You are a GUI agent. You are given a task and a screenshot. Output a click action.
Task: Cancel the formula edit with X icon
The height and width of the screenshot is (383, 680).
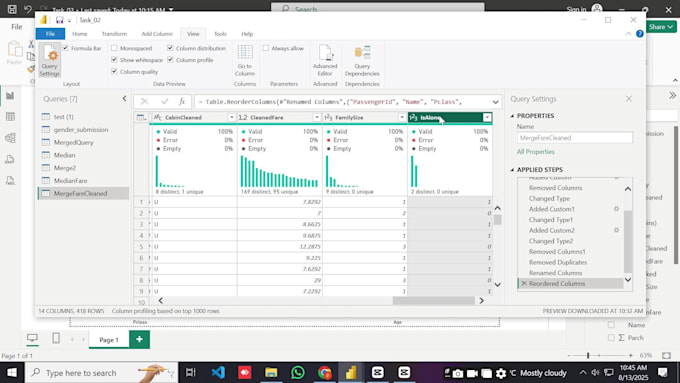tap(144, 101)
